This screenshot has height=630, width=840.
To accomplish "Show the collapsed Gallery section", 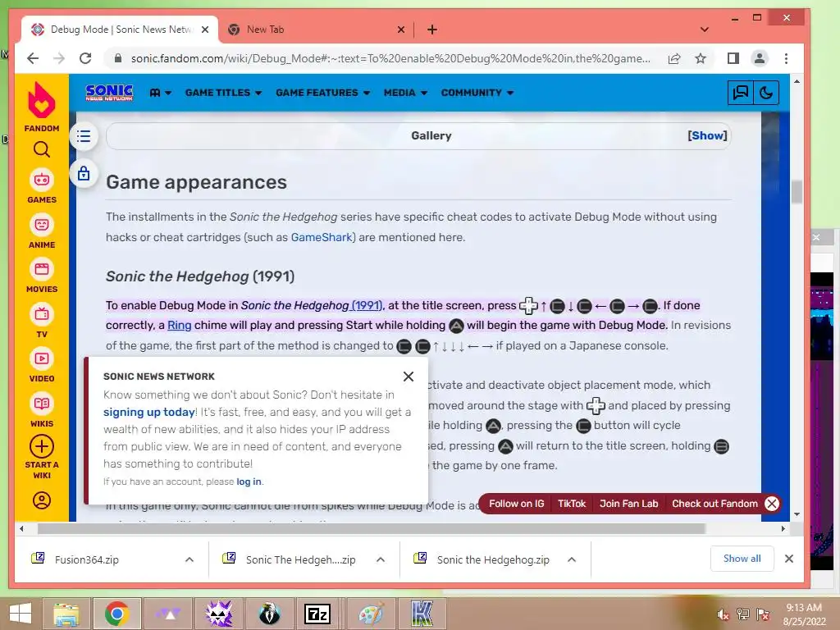I will 707,135.
